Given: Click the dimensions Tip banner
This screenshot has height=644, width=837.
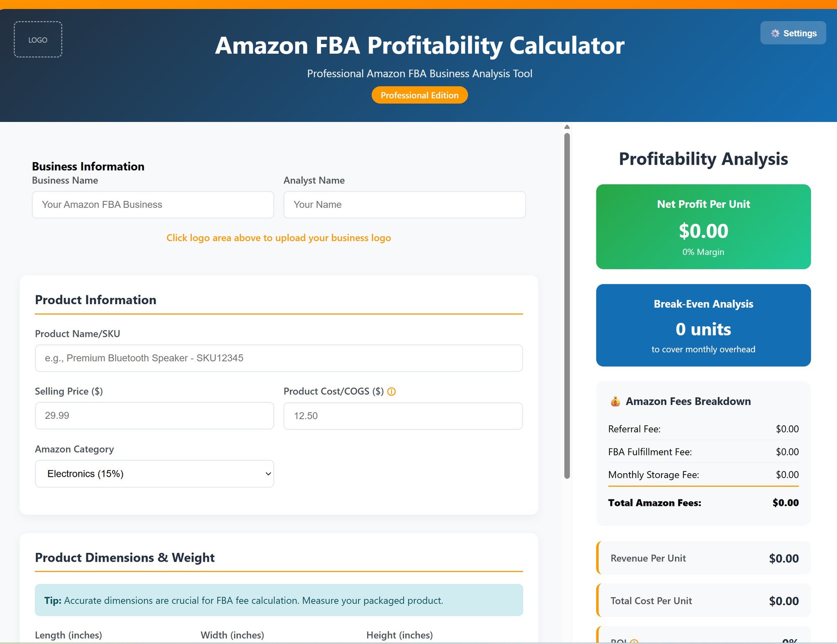Looking at the screenshot, I should pyautogui.click(x=279, y=600).
